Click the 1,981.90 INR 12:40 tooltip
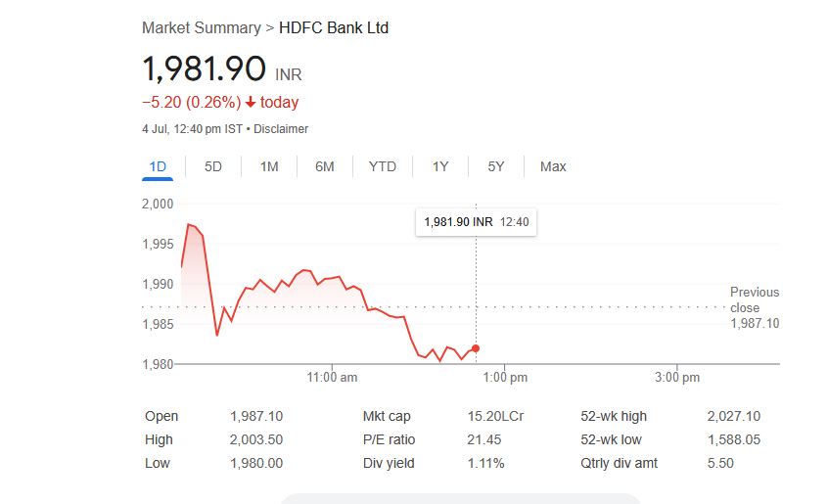Viewport: 828px width, 504px height. tap(477, 222)
